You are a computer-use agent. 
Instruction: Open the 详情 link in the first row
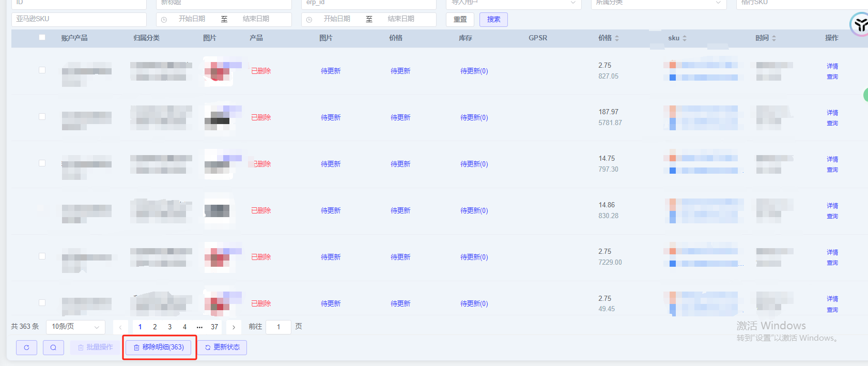(832, 66)
